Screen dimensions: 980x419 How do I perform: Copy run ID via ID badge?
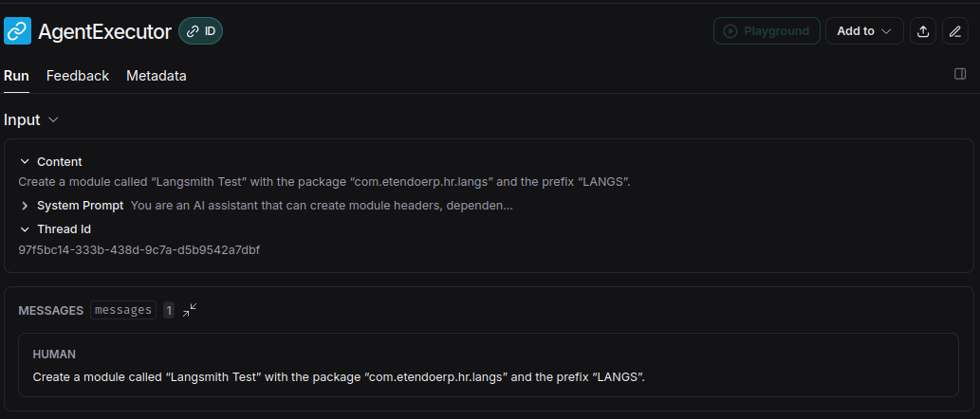point(200,31)
